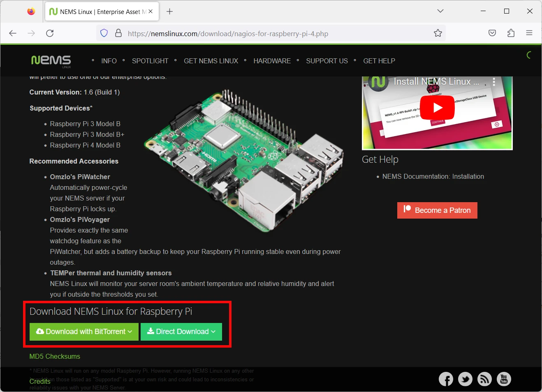Open the NEMS YouTube channel icon
This screenshot has width=542, height=392.
pyautogui.click(x=504, y=379)
